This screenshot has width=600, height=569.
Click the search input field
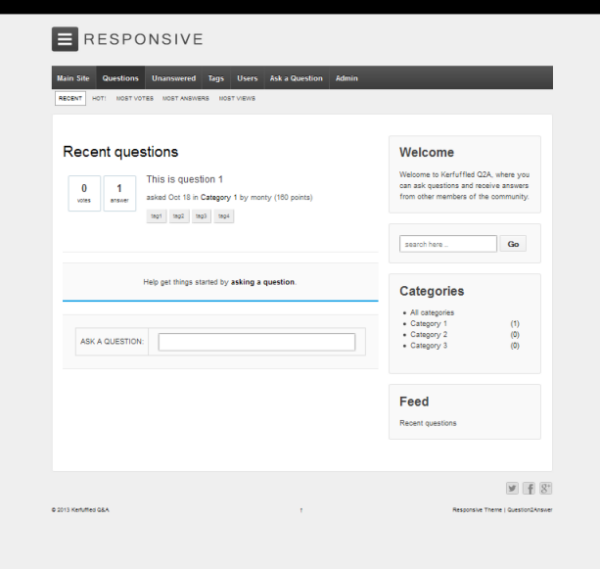pos(447,244)
